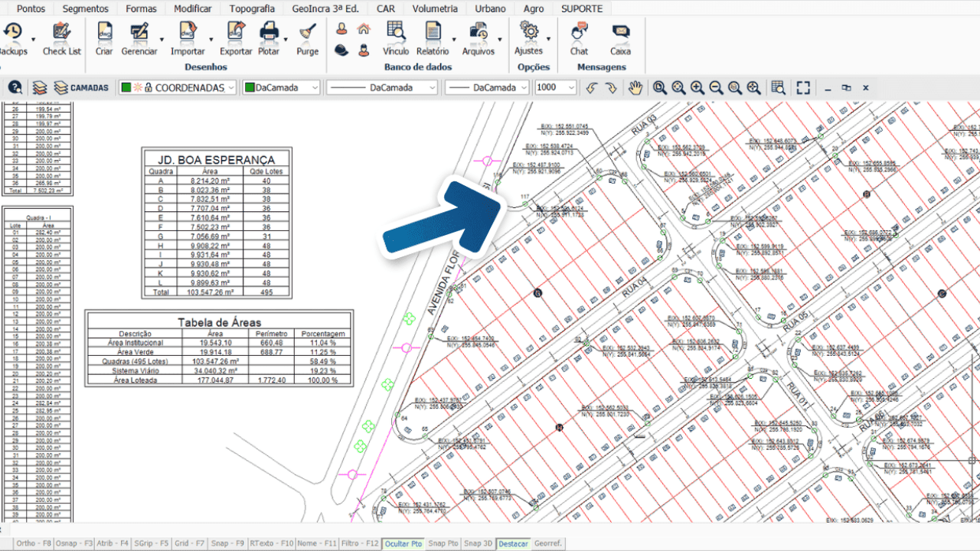Click the undo arrow icon
Viewport: 980px width, 551px height.
pyautogui.click(x=592, y=87)
